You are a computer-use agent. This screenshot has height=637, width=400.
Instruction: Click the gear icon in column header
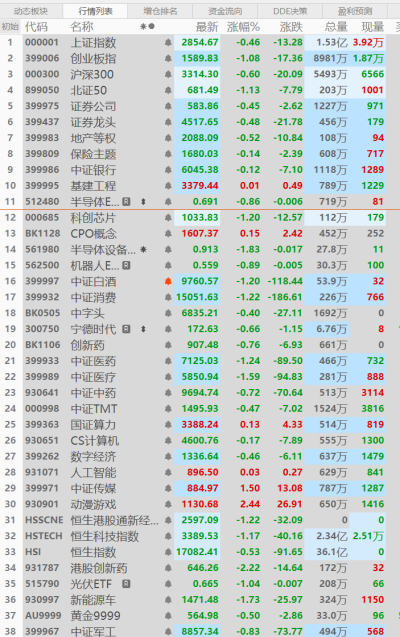point(143,27)
